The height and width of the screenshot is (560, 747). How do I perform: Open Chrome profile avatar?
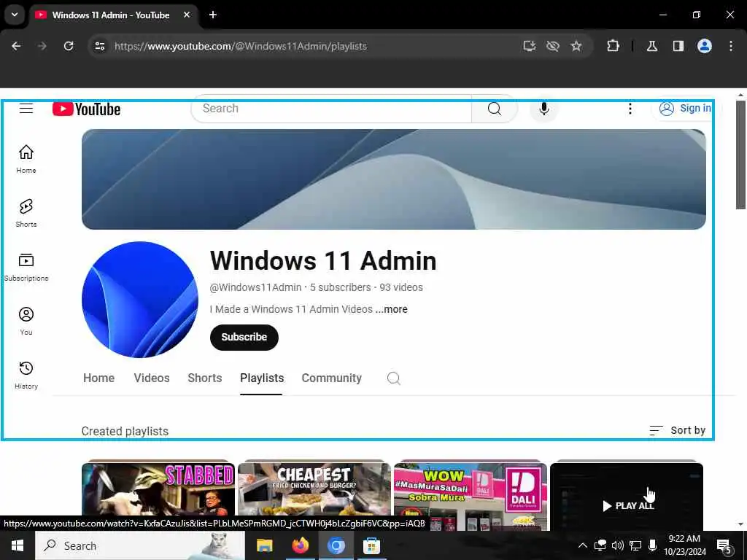coord(705,46)
